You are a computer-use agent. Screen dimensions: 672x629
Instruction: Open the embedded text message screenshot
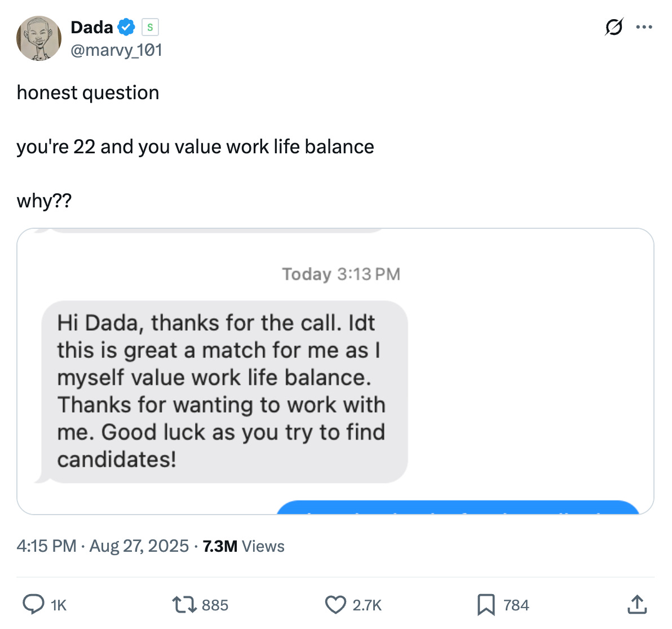[x=335, y=371]
